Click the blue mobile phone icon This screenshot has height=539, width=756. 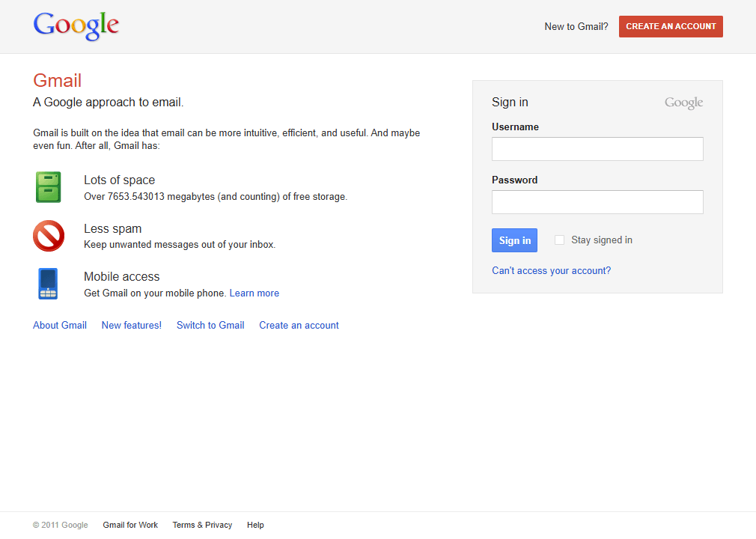click(48, 284)
